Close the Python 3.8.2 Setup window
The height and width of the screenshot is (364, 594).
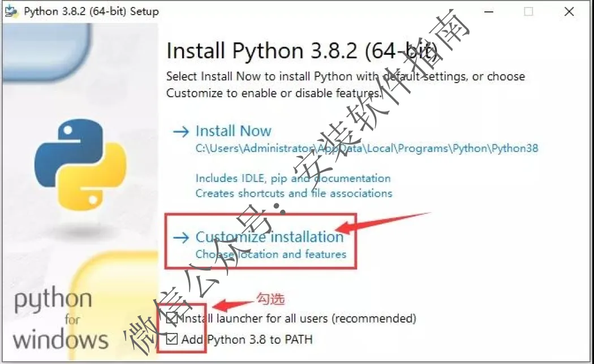coord(569,12)
